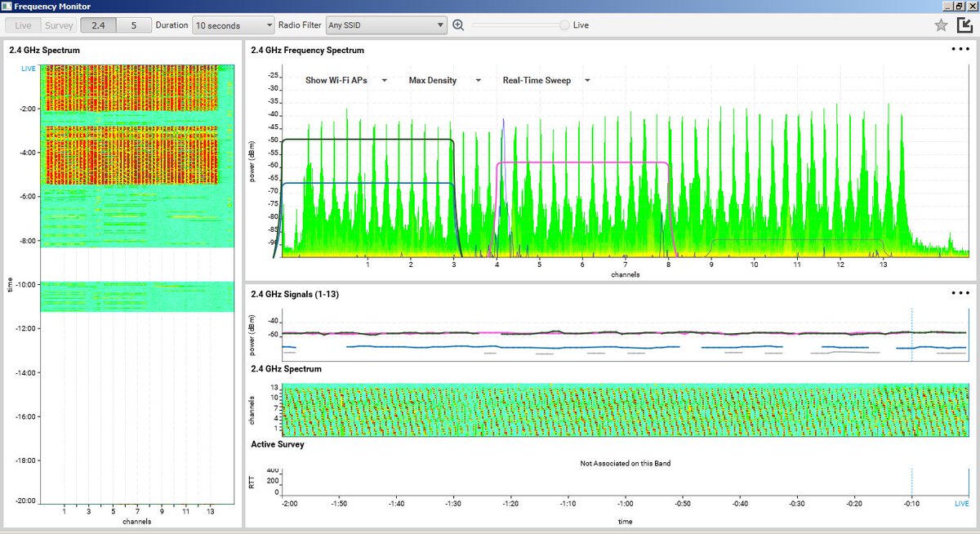Click the -1:00 mark on the time axis

pos(626,504)
